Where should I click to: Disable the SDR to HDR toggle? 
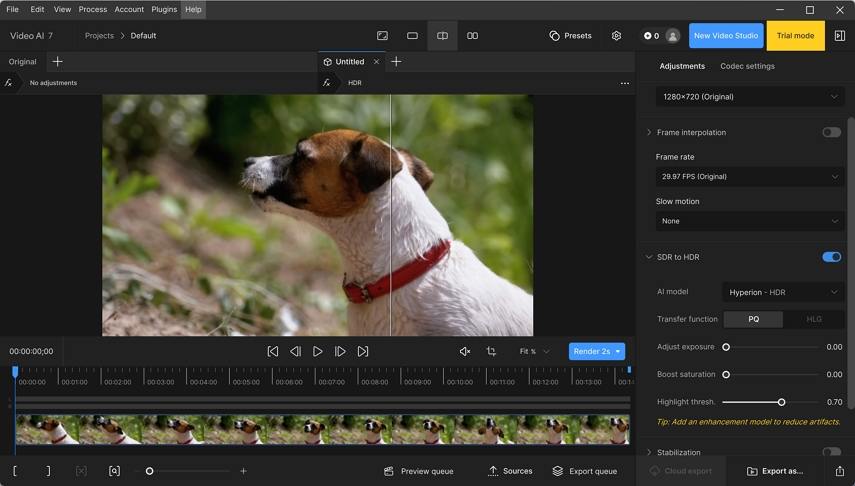point(832,257)
